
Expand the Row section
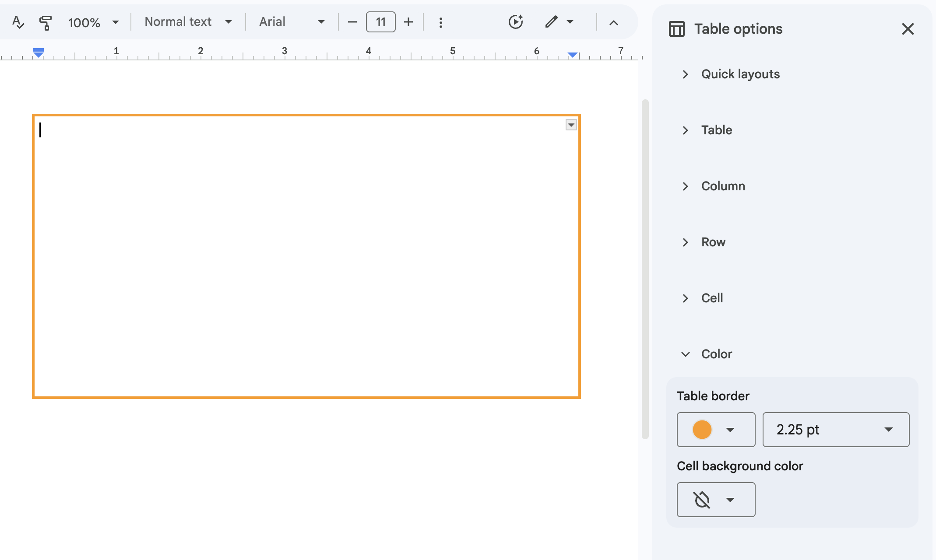(704, 242)
